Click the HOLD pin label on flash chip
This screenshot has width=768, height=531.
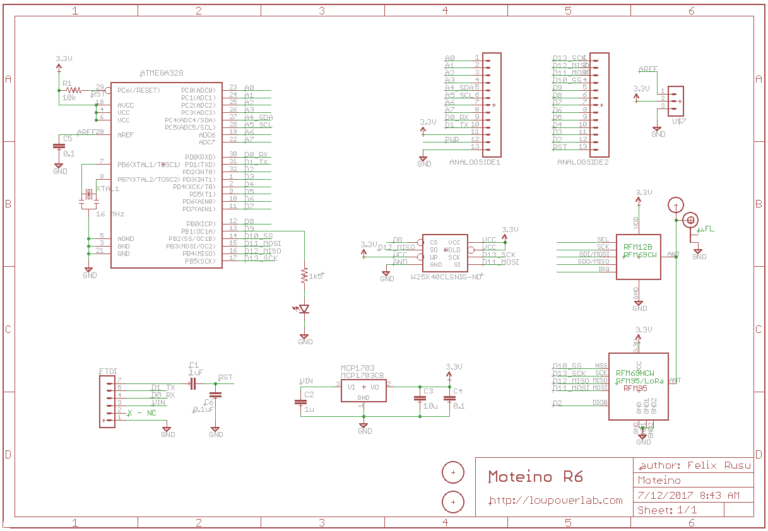[452, 250]
